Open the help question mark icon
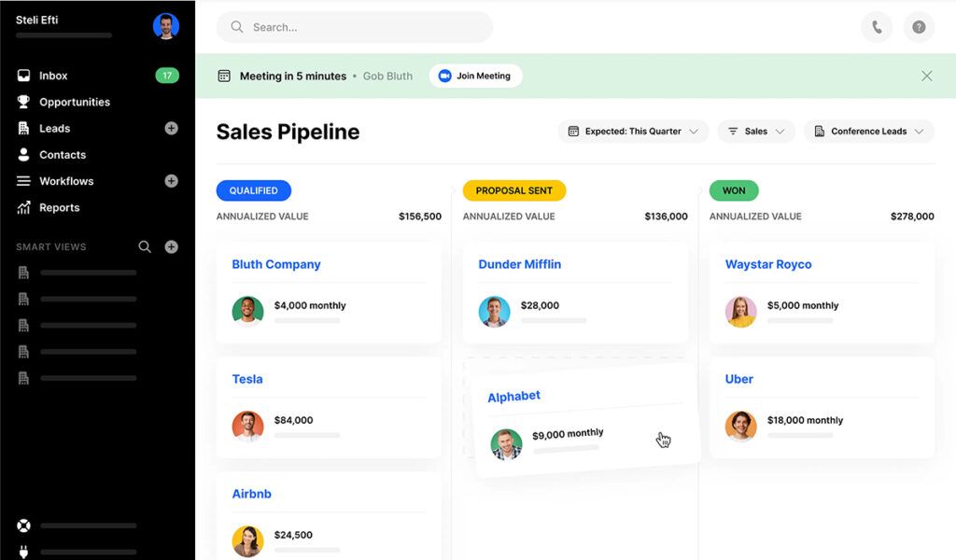This screenshot has width=956, height=560. (919, 27)
